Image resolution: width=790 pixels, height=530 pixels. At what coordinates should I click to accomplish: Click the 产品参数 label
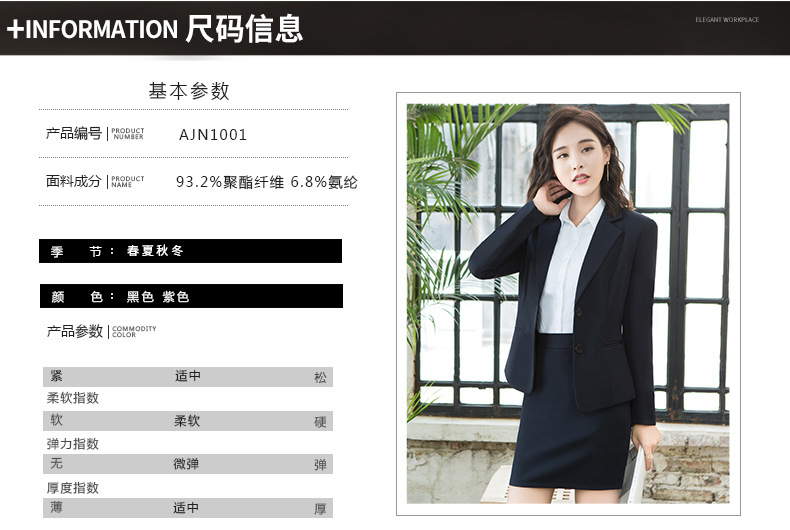pos(75,331)
